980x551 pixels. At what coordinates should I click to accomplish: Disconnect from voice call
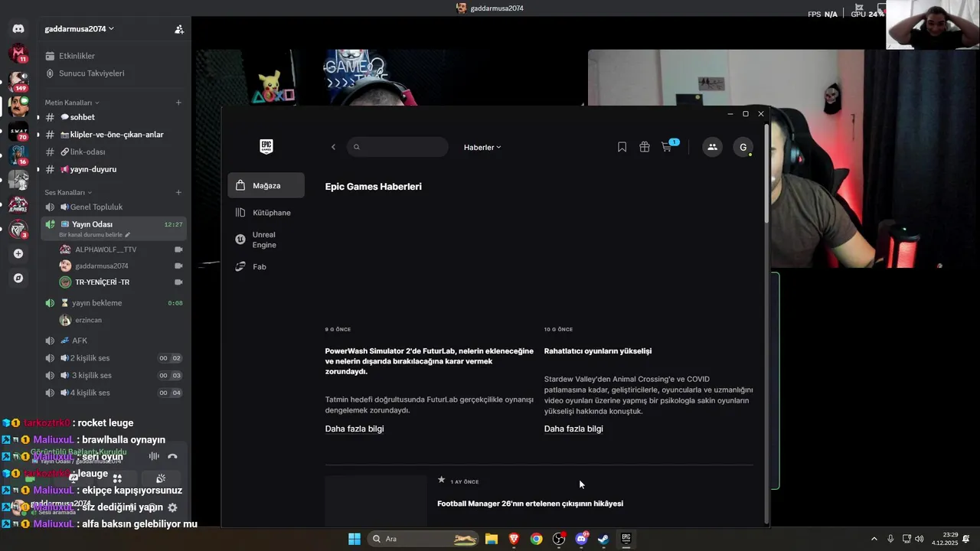(172, 456)
